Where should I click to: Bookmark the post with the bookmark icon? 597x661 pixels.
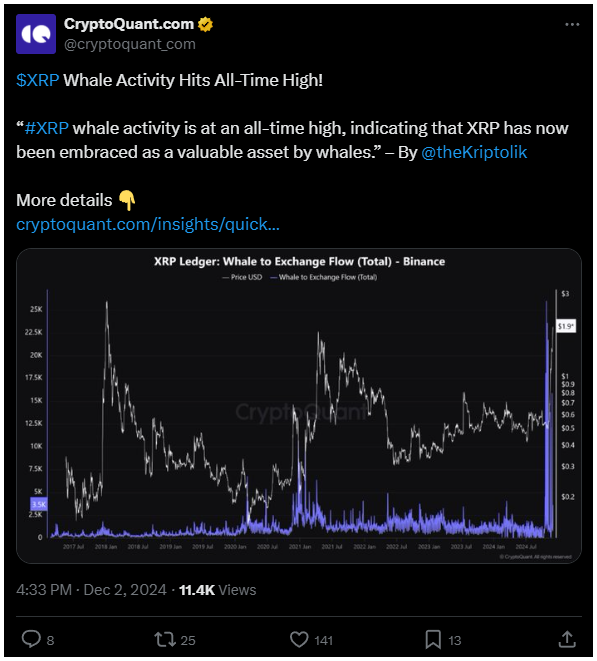(x=433, y=640)
